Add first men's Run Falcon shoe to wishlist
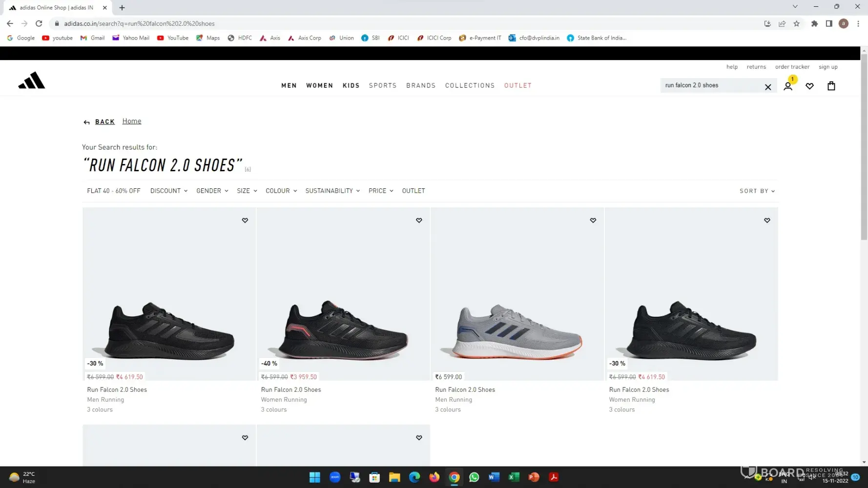This screenshot has height=488, width=868. coord(245,221)
